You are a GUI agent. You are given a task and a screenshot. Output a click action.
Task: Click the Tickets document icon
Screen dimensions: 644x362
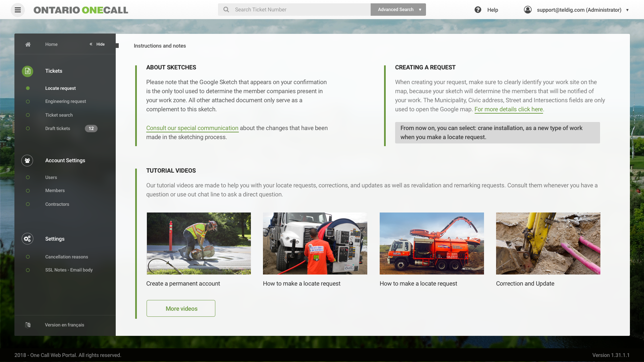[x=28, y=71]
